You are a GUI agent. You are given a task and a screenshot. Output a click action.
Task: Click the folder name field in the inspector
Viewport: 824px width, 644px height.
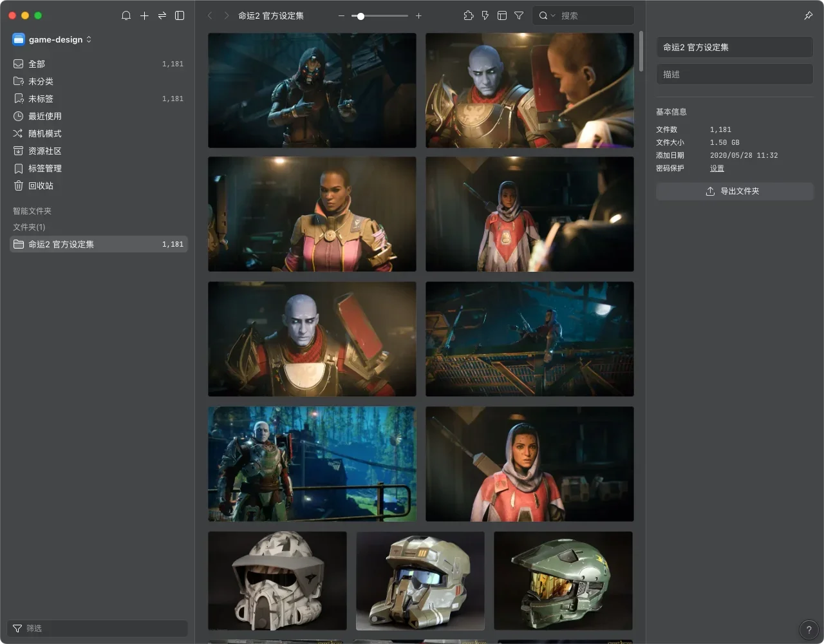pos(735,47)
